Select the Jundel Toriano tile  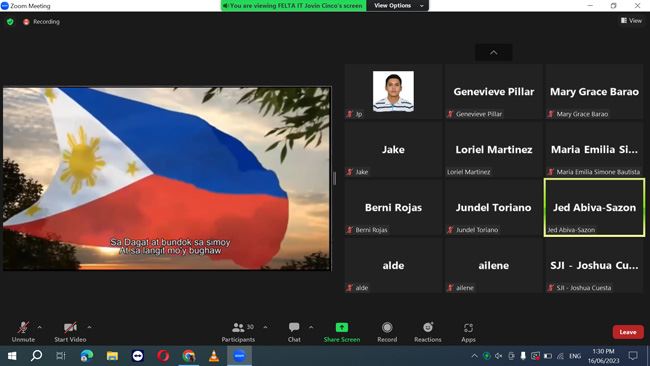point(494,208)
